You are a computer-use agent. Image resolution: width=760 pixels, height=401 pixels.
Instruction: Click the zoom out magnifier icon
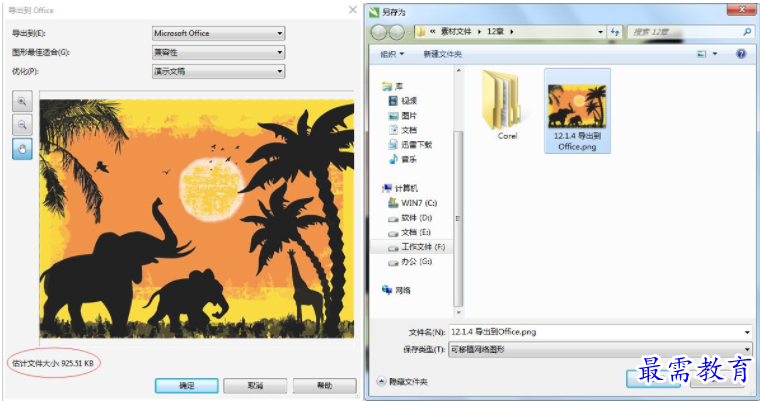pyautogui.click(x=22, y=125)
